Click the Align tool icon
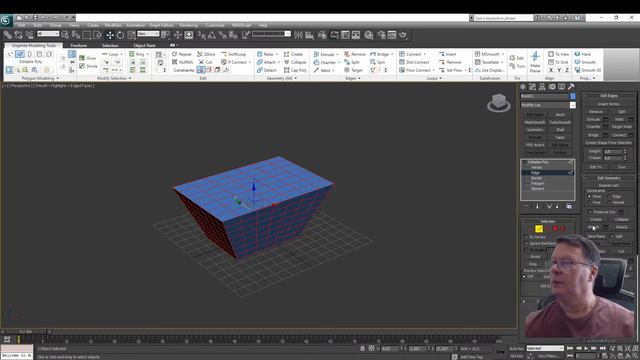 (x=309, y=35)
